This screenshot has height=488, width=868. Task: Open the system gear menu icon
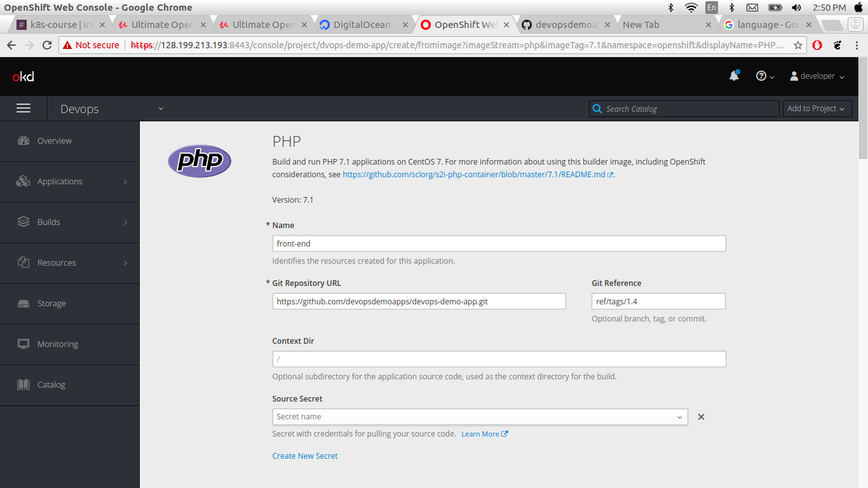pyautogui.click(x=857, y=8)
